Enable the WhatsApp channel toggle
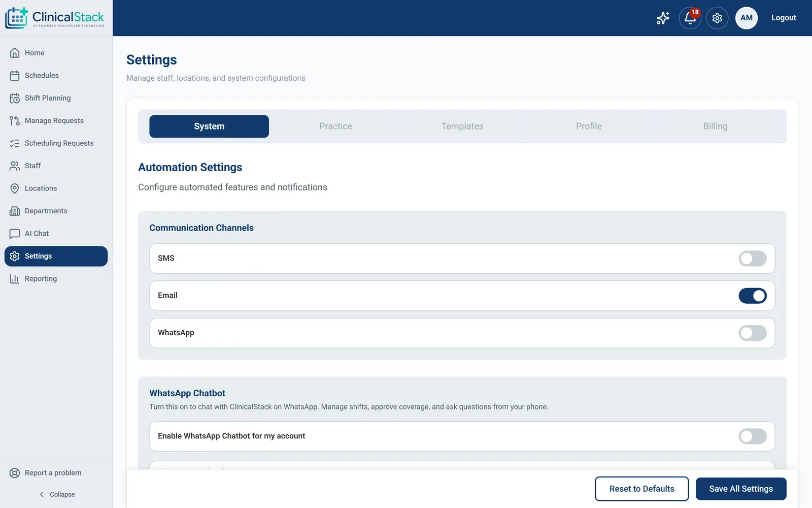 pyautogui.click(x=753, y=333)
